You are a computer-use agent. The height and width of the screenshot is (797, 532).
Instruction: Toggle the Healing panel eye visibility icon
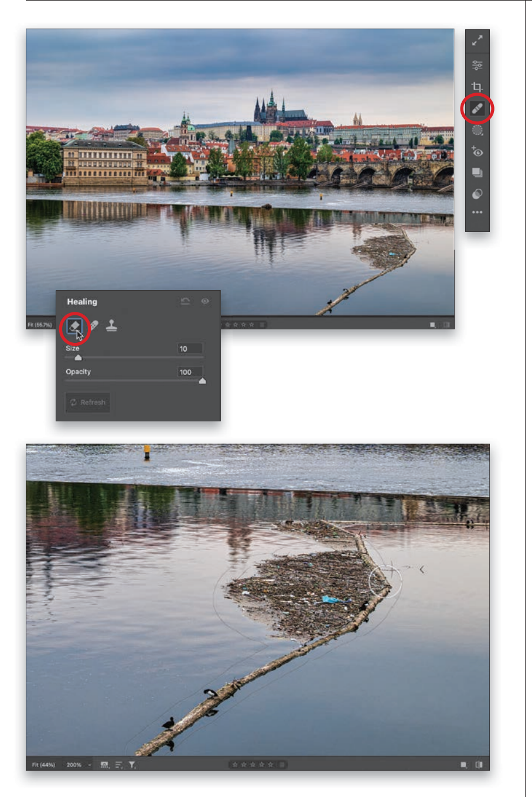pyautogui.click(x=205, y=301)
